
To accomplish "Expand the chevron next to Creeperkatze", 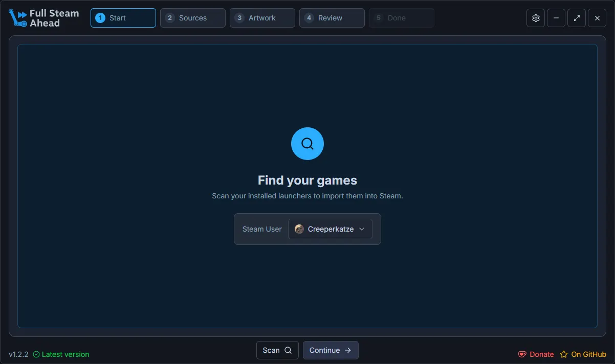I will click(362, 229).
